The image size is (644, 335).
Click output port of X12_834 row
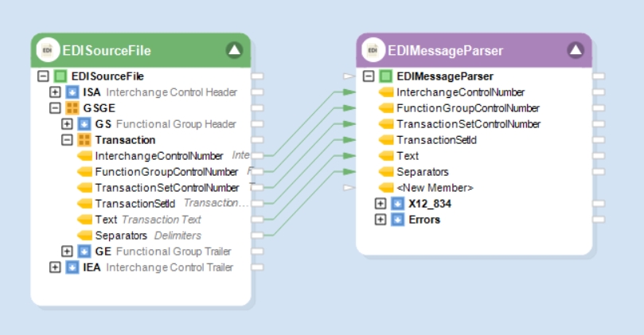point(599,204)
